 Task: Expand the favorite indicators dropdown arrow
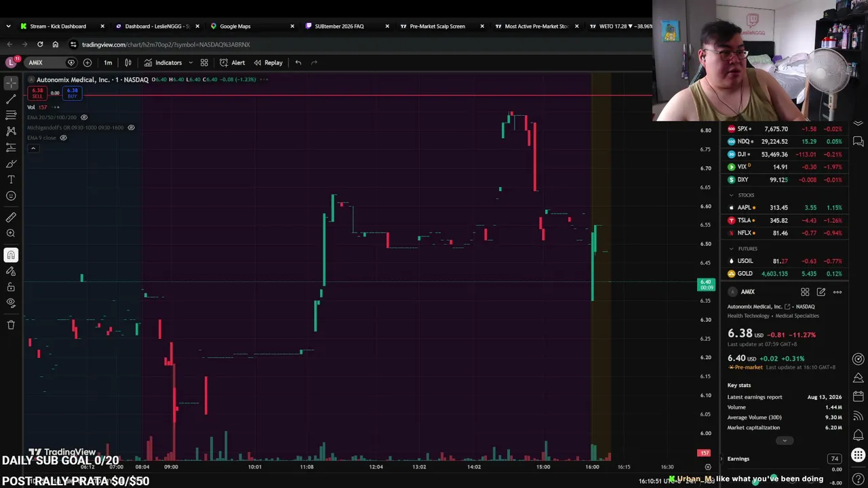pyautogui.click(x=191, y=62)
